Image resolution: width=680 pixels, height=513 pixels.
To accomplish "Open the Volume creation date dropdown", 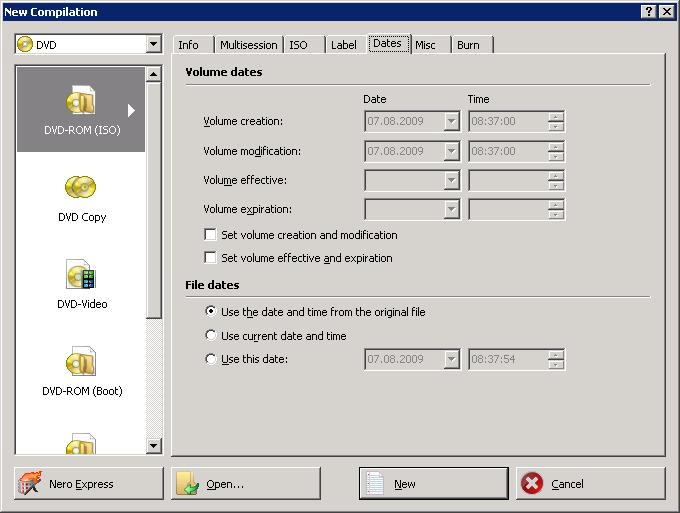I will 451,121.
